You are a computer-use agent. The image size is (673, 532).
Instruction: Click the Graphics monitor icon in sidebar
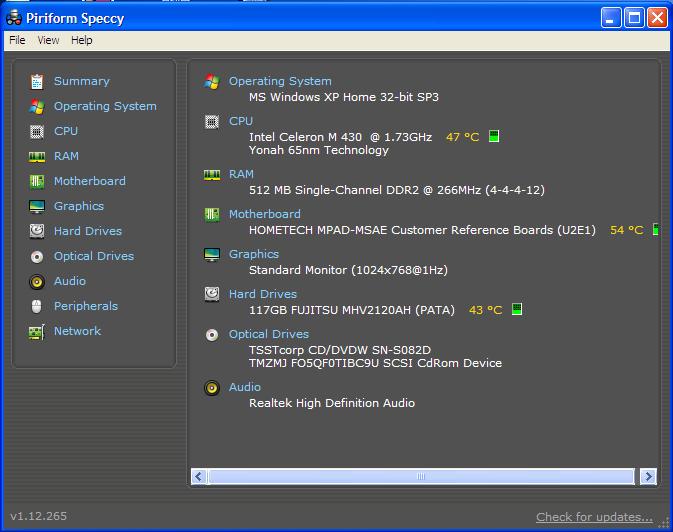tap(37, 207)
